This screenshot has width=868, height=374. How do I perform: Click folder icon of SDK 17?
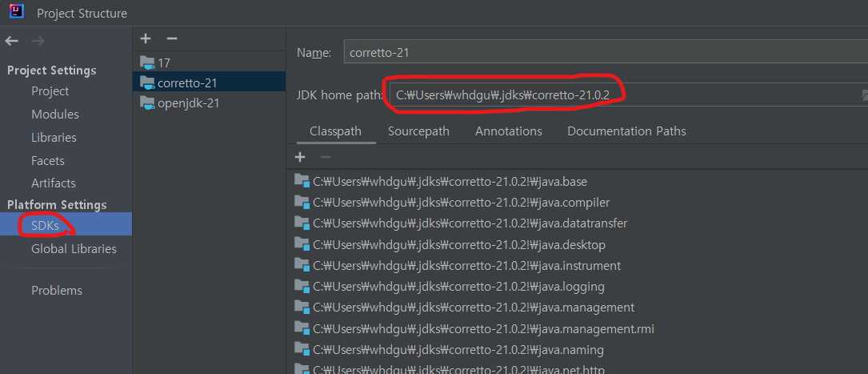tap(147, 62)
